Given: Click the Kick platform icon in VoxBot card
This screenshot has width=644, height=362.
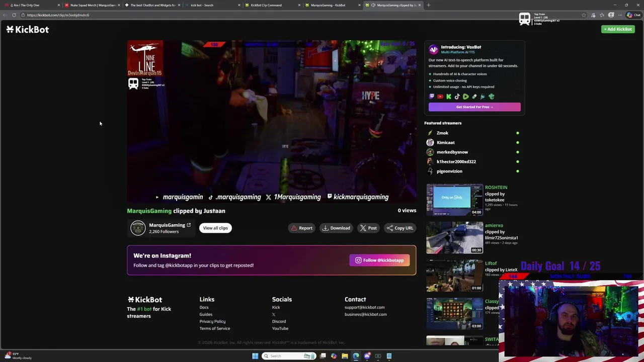Looking at the screenshot, I should pyautogui.click(x=449, y=97).
